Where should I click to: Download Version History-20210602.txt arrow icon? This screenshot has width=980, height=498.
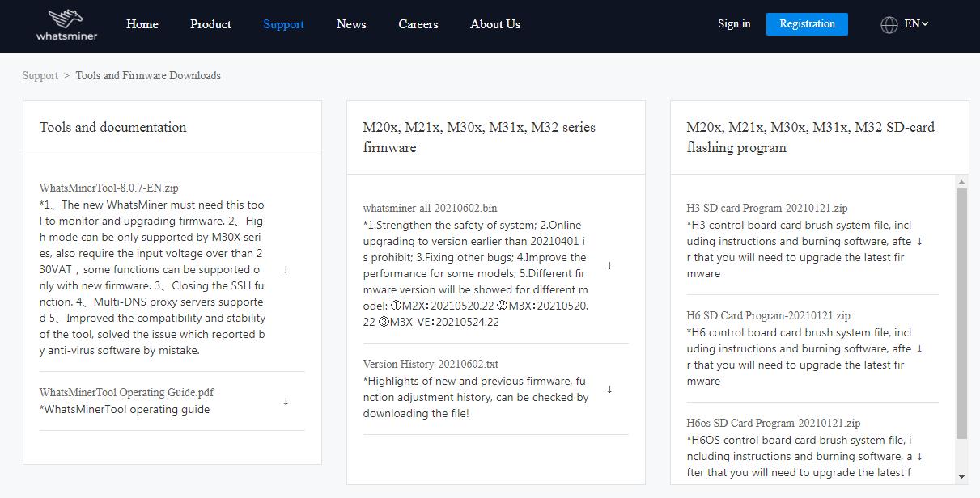(x=609, y=390)
